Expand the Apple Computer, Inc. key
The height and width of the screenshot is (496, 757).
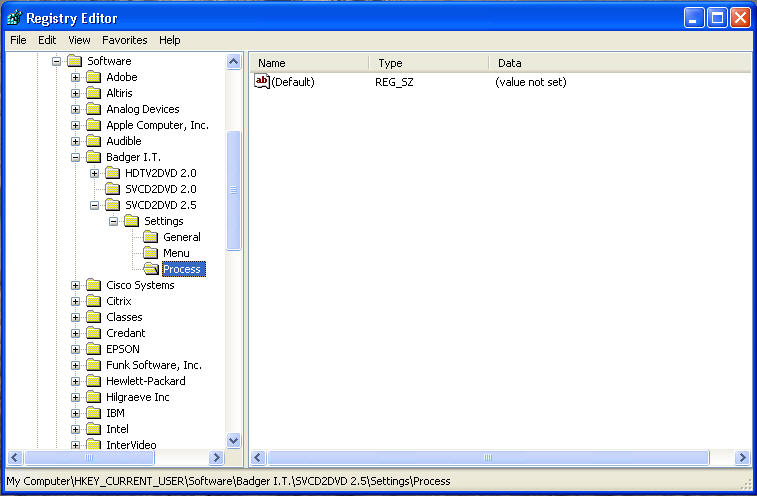(75, 125)
